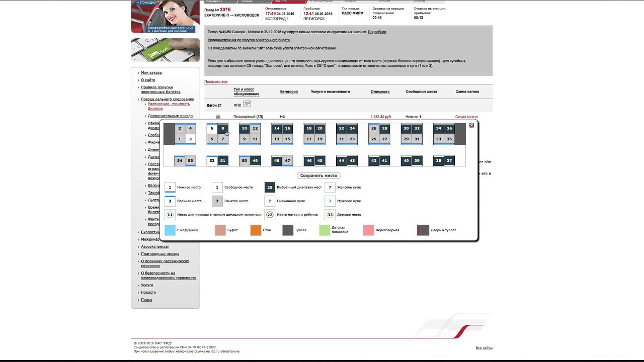The height and width of the screenshot is (362, 644).
Task: Click the 'Показать все' link
Action: [x=216, y=81]
